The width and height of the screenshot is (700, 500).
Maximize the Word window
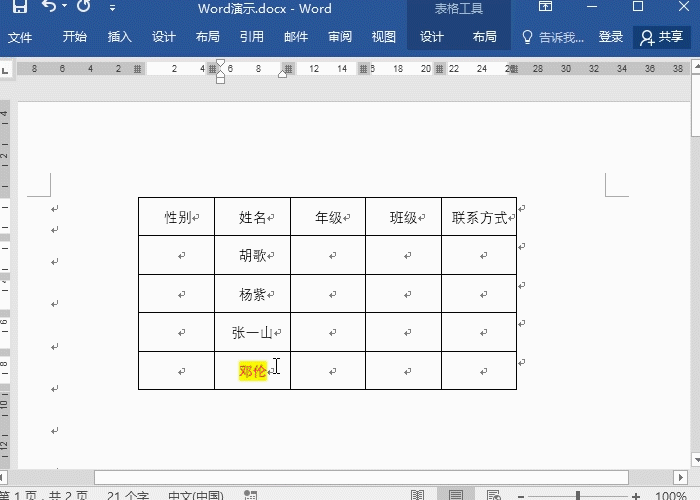[638, 6]
